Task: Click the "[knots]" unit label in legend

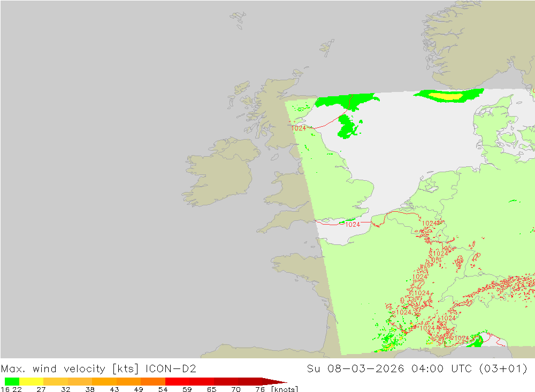Action: [285, 389]
